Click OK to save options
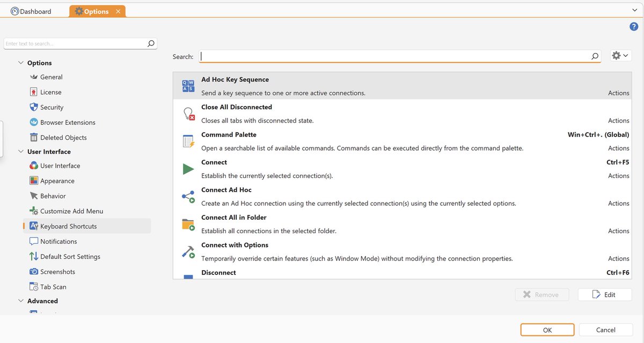The image size is (644, 343). click(x=547, y=330)
